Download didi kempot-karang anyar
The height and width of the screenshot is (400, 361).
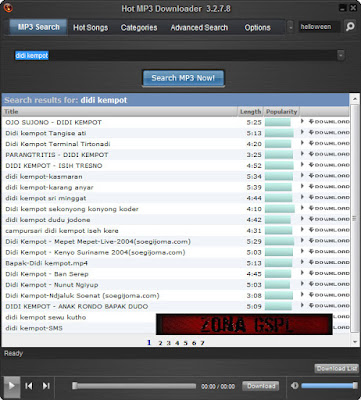tap(329, 187)
